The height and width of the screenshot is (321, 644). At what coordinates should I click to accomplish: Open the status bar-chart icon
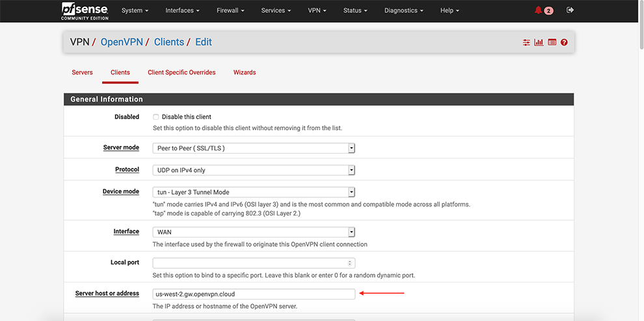(x=539, y=42)
